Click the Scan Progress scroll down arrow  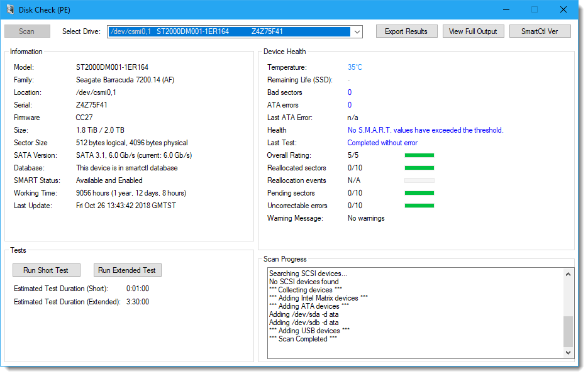569,353
